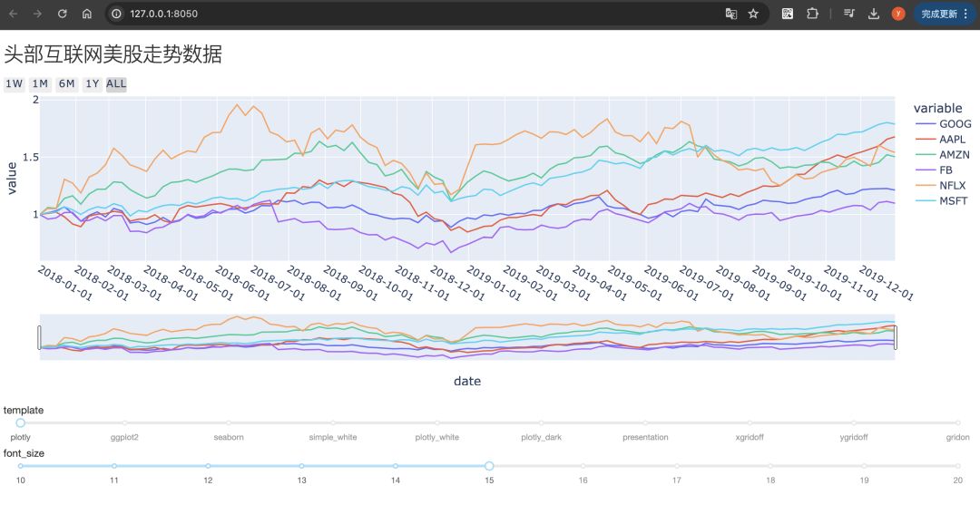Open the site info icon beside the URL
980x505 pixels.
point(117,14)
